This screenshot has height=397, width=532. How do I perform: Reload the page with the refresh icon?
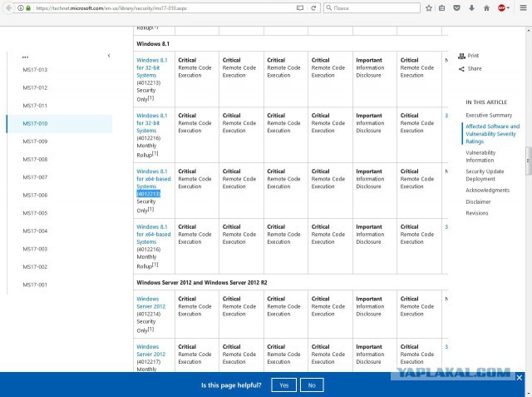tap(313, 7)
